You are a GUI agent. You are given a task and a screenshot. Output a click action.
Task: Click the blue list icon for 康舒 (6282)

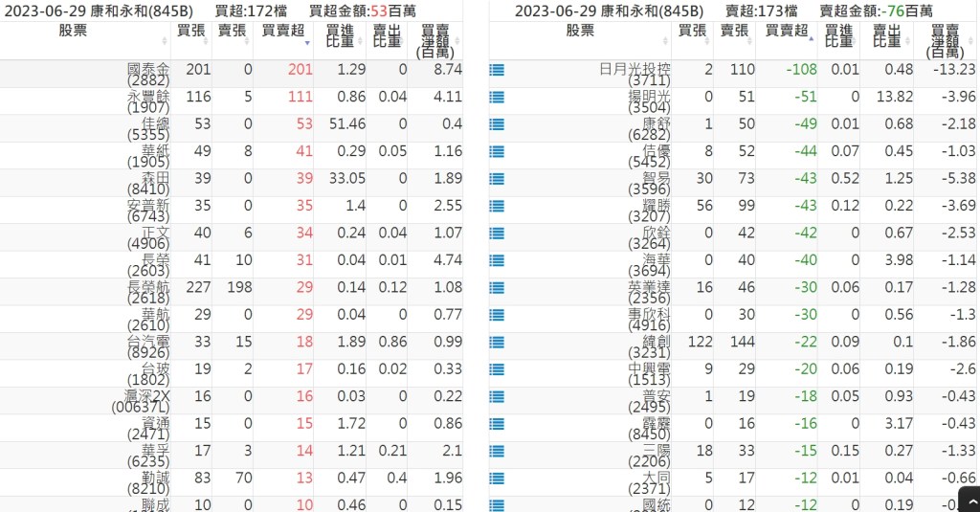pos(497,124)
